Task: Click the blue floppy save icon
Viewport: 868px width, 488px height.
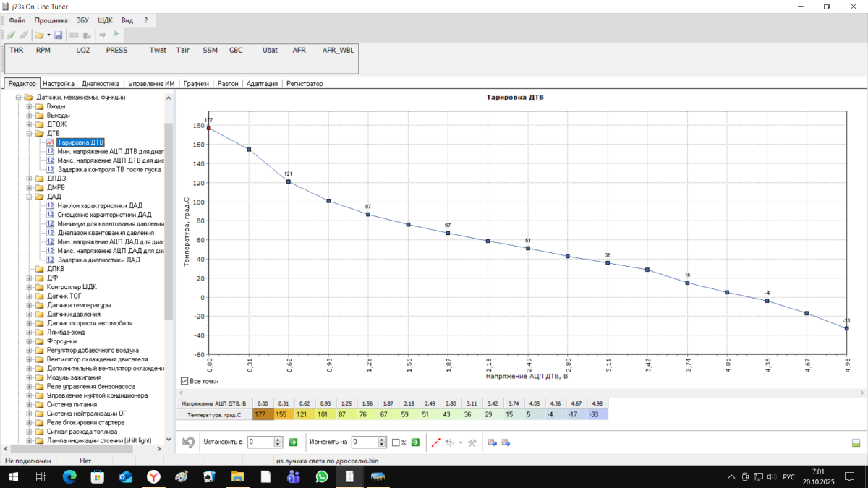Action: (x=58, y=35)
